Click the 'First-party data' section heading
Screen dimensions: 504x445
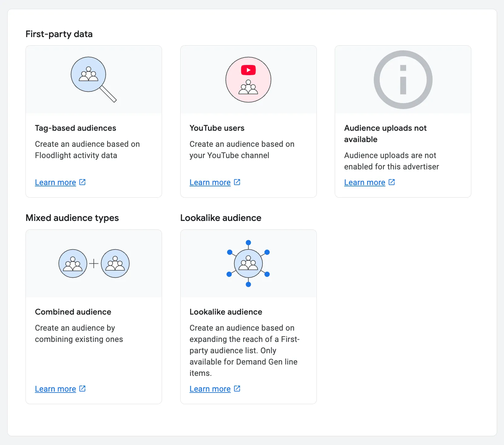point(59,34)
